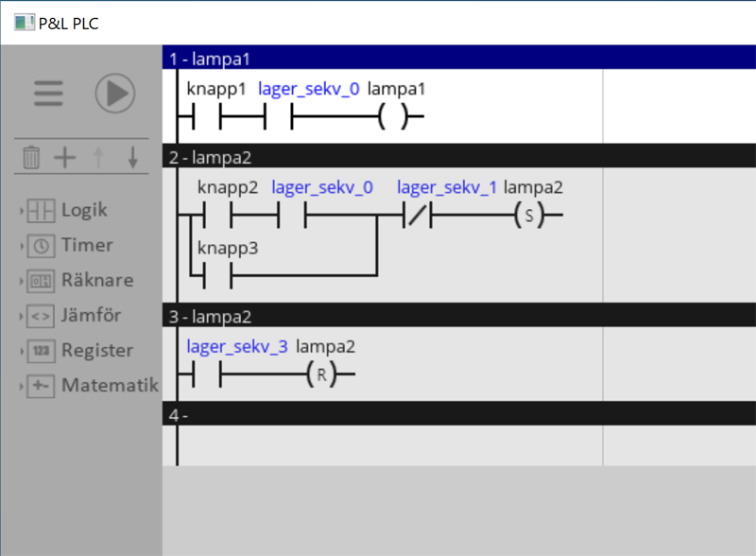Open the Matematik category
This screenshot has height=556, width=756.
pyautogui.click(x=109, y=385)
